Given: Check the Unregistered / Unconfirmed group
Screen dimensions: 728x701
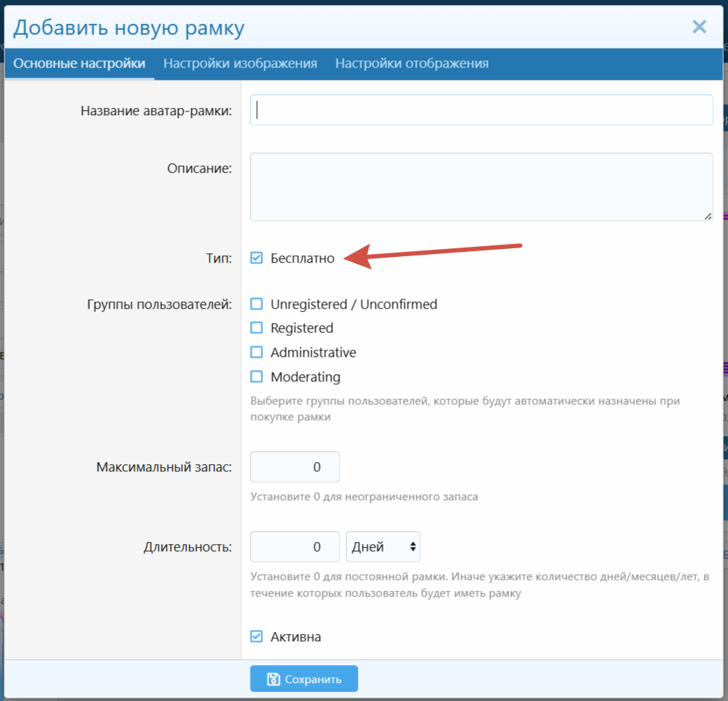Looking at the screenshot, I should click(x=256, y=304).
